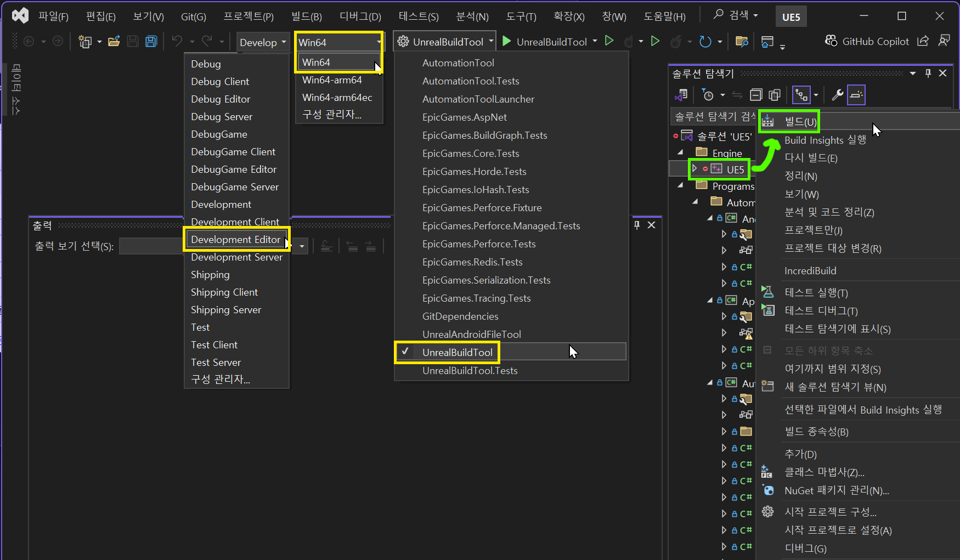
Task: Choose Development Editor configuration
Action: point(236,240)
